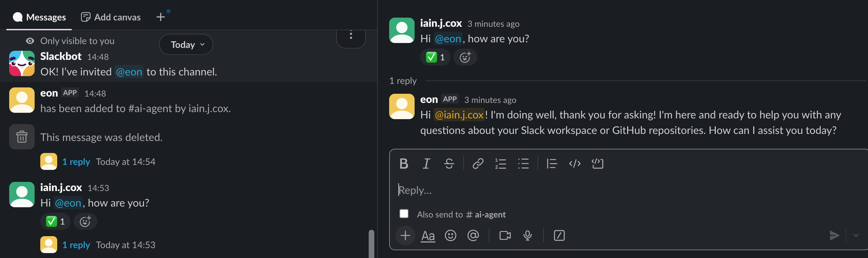
Task: Expand send options arrow next to send
Action: point(856,235)
